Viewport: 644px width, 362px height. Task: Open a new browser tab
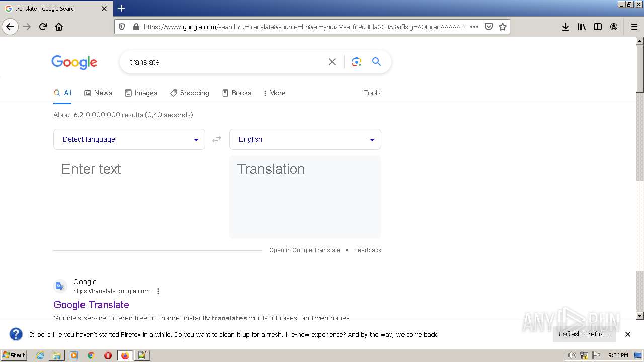[x=121, y=8]
